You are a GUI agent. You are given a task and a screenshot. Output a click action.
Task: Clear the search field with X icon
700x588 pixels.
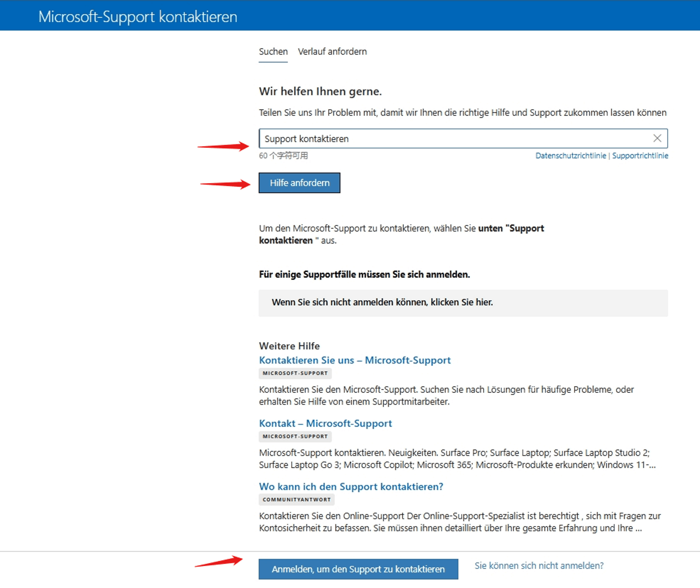pos(657,138)
